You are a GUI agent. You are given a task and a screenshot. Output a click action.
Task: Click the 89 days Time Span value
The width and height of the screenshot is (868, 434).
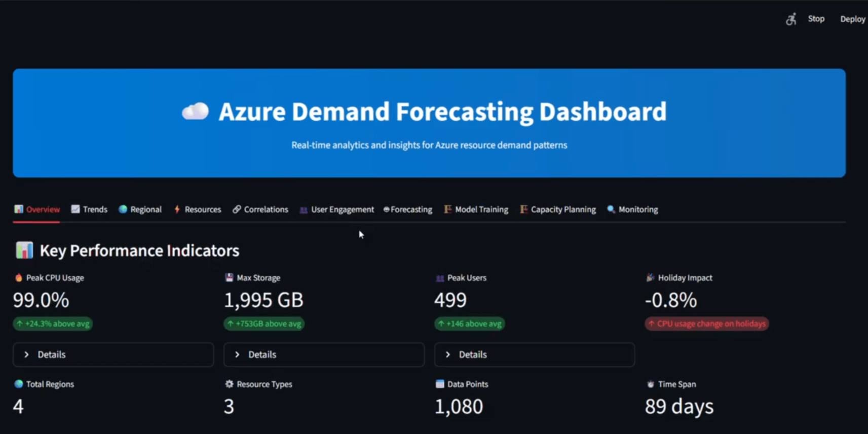pyautogui.click(x=680, y=407)
